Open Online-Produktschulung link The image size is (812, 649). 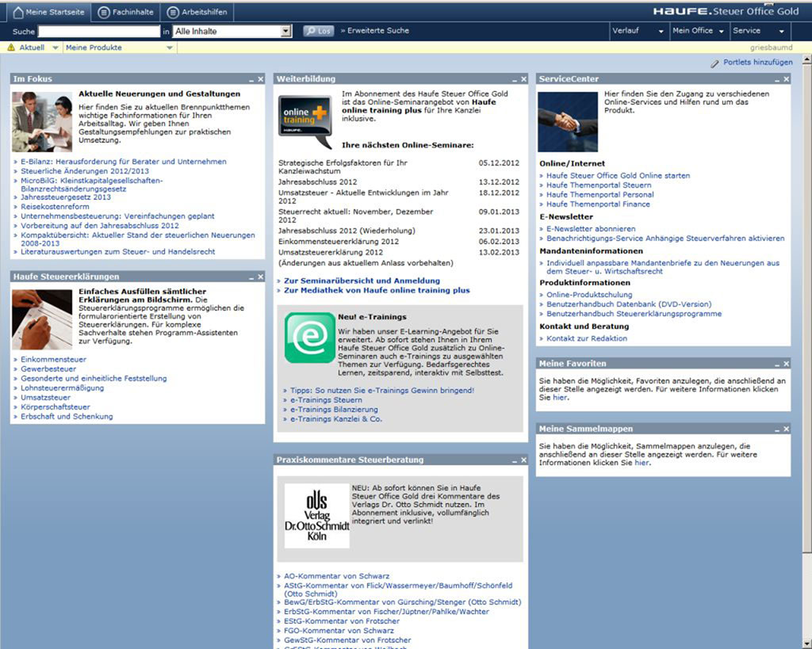coord(589,295)
